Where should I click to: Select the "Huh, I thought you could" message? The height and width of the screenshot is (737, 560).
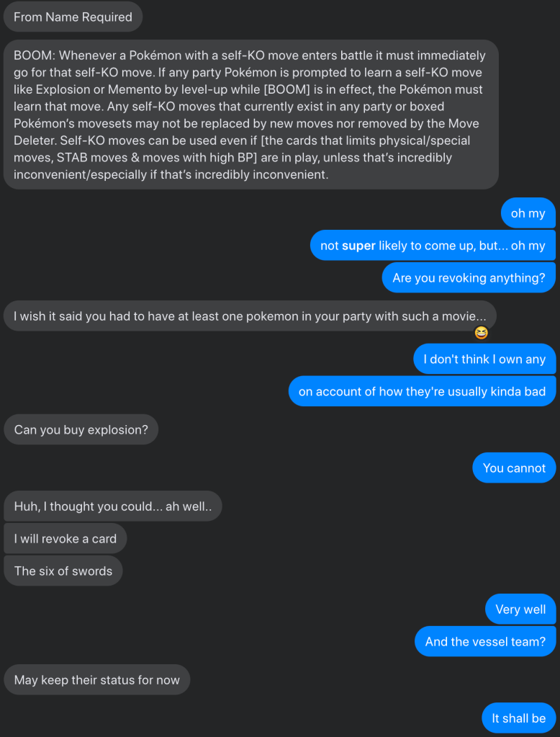pyautogui.click(x=112, y=506)
